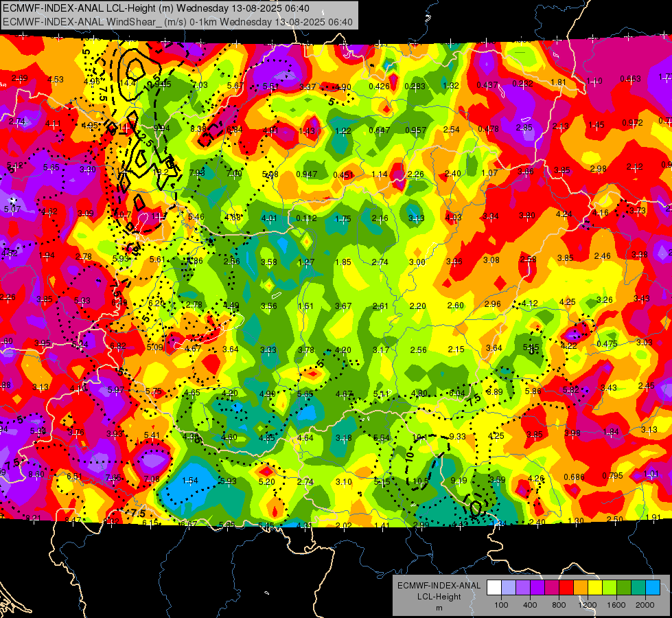Click the wind shear value 9.33
Screen dimensions: 672x618
click(x=457, y=436)
